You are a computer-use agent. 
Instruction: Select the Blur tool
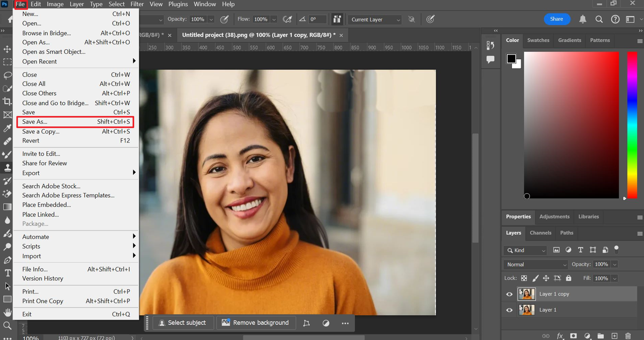tap(7, 220)
